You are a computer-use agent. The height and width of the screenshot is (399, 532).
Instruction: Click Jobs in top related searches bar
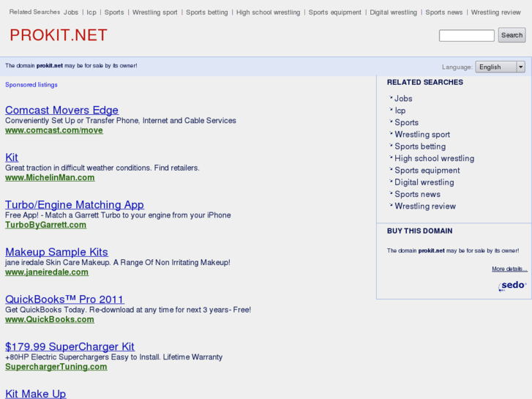click(x=71, y=12)
